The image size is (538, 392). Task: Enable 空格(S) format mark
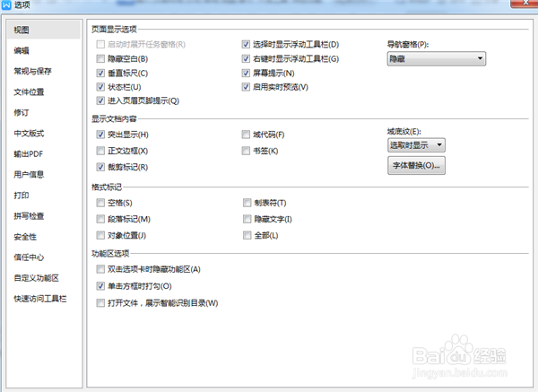tap(100, 203)
